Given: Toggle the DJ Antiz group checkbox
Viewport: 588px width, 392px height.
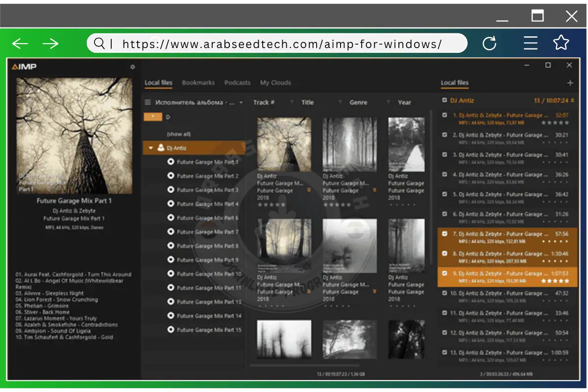Looking at the screenshot, I should click(444, 100).
